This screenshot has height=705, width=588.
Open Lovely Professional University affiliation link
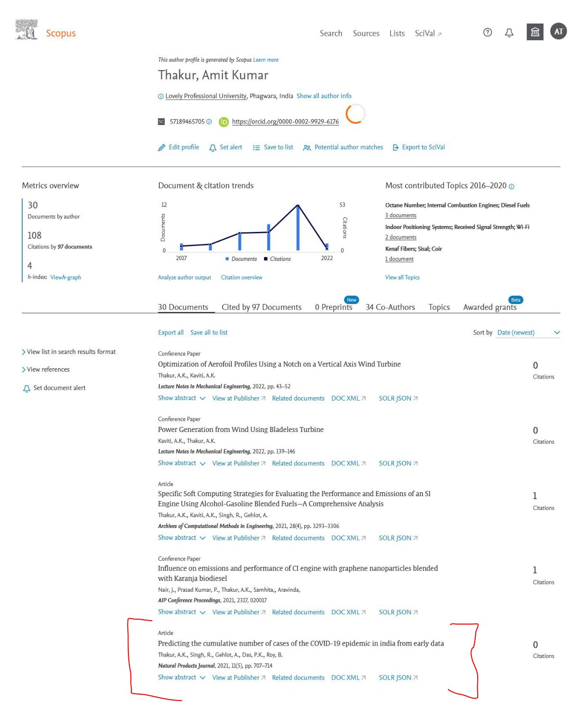[206, 96]
